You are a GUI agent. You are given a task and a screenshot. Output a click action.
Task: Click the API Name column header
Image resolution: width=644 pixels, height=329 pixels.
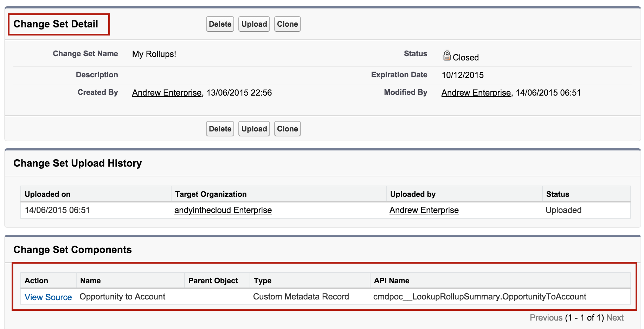click(392, 281)
